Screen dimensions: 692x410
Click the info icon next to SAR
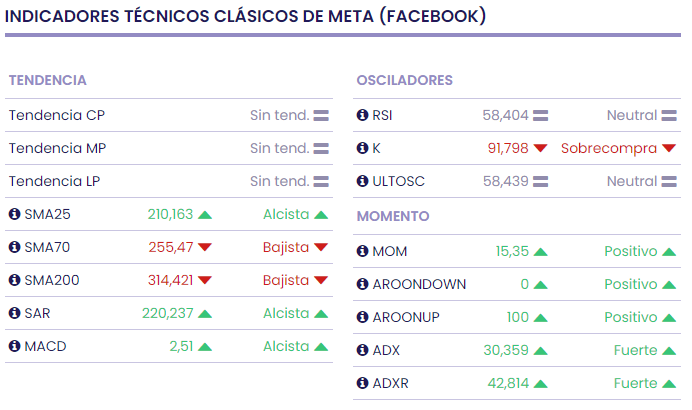15,313
